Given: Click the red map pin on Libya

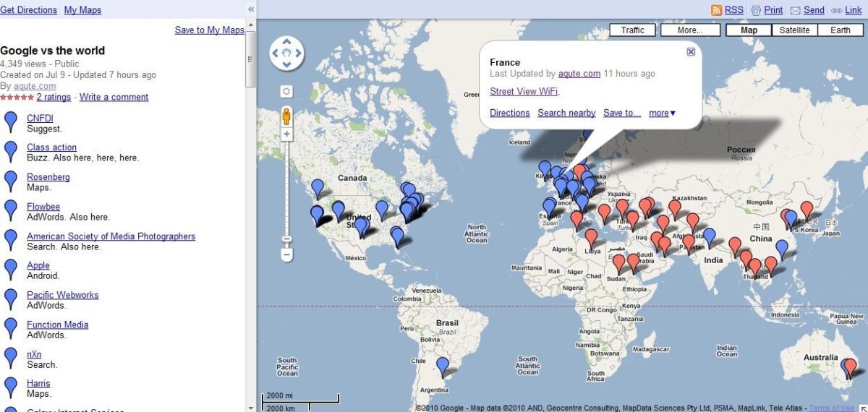Looking at the screenshot, I should click(591, 239).
